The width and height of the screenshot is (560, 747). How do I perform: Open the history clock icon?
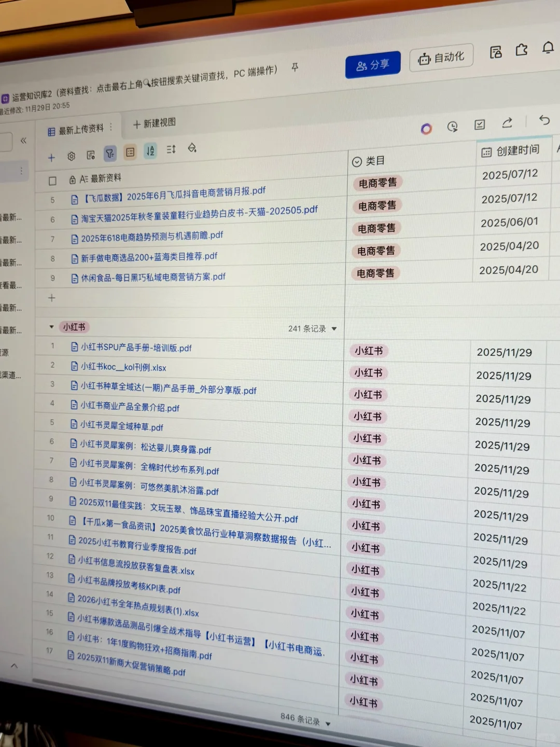coord(453,127)
